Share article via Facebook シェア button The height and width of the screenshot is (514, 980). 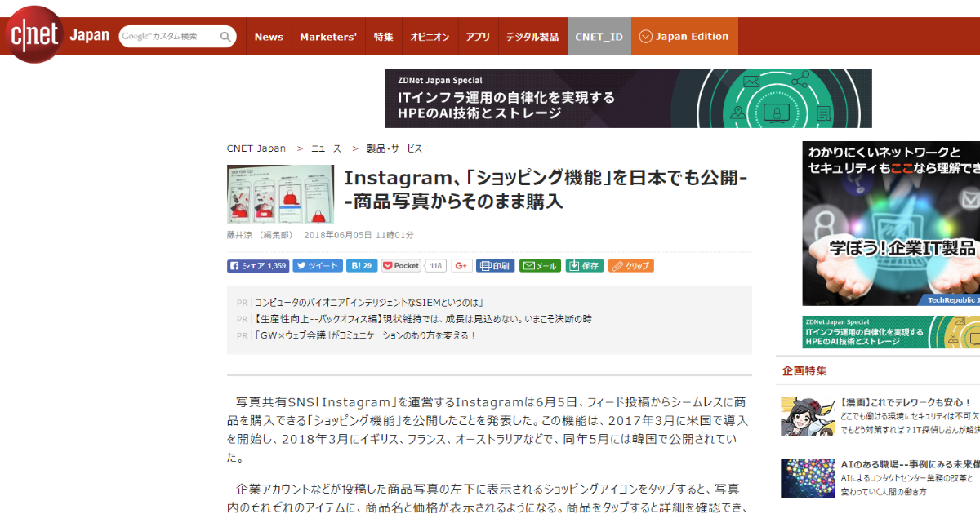(258, 266)
